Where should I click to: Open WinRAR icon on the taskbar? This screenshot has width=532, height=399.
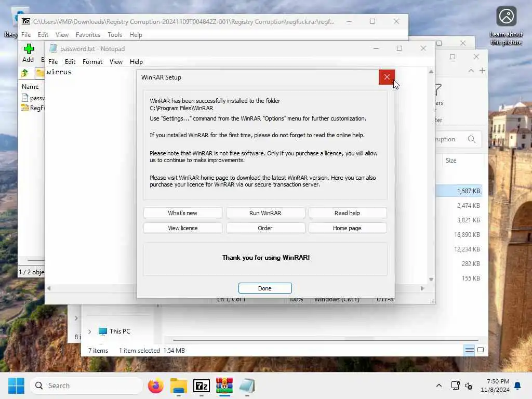pos(224,386)
